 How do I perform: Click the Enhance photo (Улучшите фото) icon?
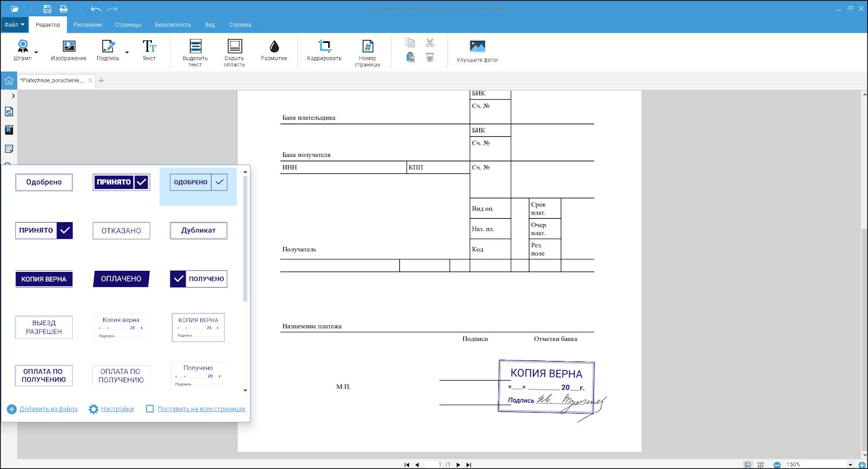pyautogui.click(x=477, y=47)
